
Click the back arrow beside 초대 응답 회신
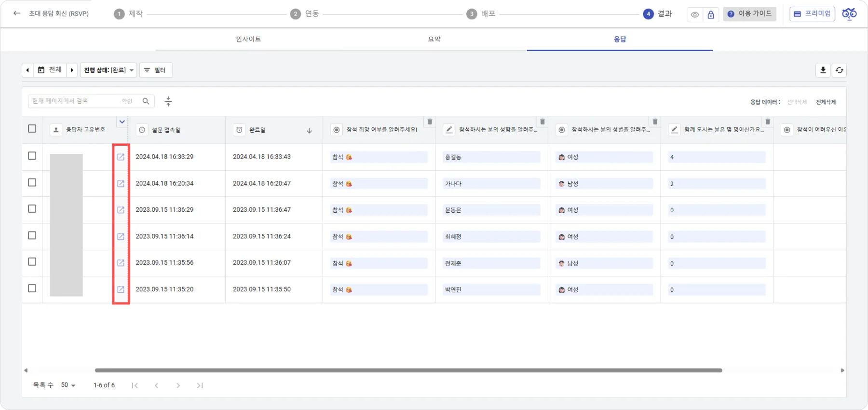coord(17,14)
